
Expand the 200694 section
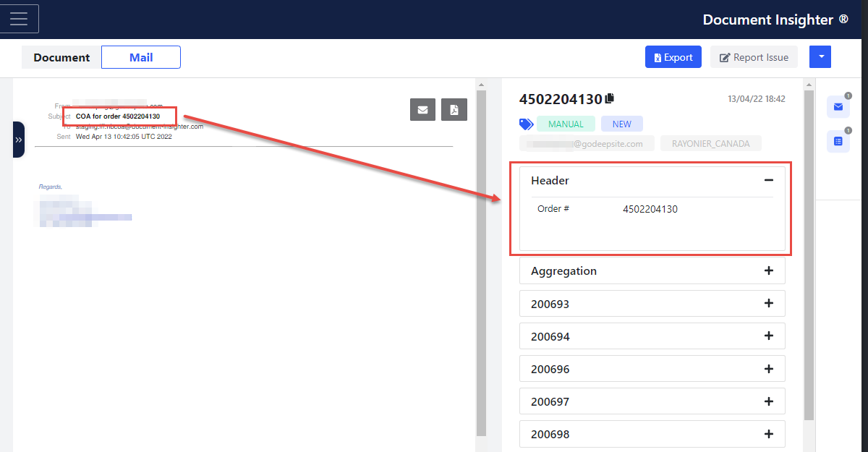(x=768, y=336)
